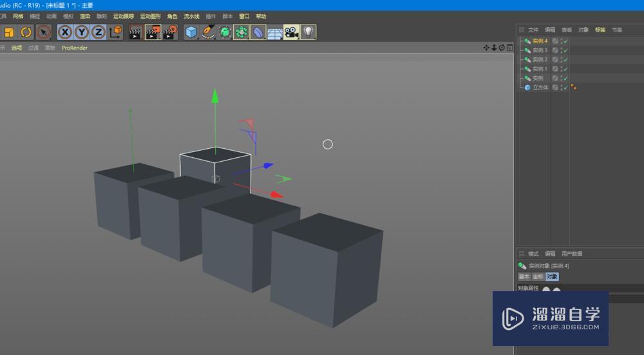Open Render Settings gear clapperboard icon
The width and height of the screenshot is (644, 355).
coord(170,32)
